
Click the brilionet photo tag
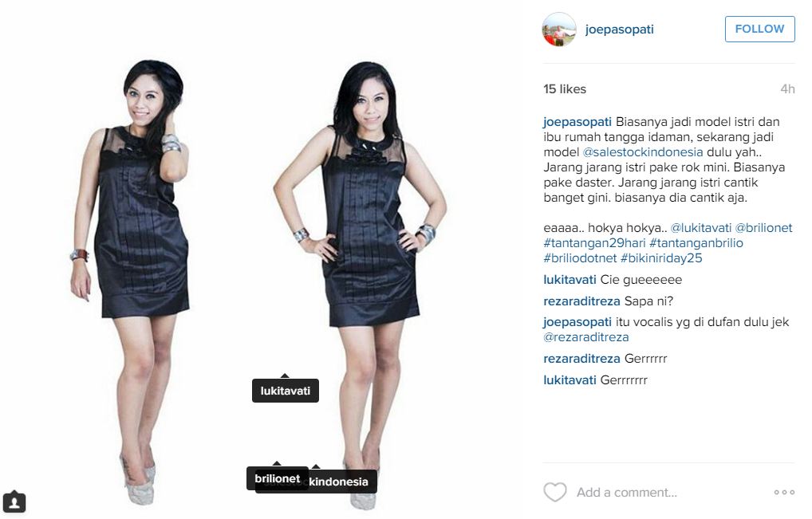pyautogui.click(x=278, y=478)
